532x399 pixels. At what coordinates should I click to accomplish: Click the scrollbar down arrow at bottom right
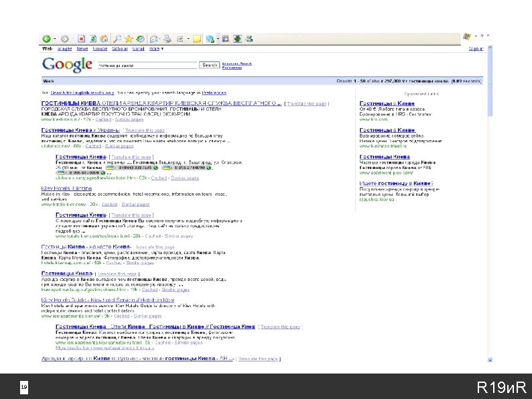tap(490, 360)
